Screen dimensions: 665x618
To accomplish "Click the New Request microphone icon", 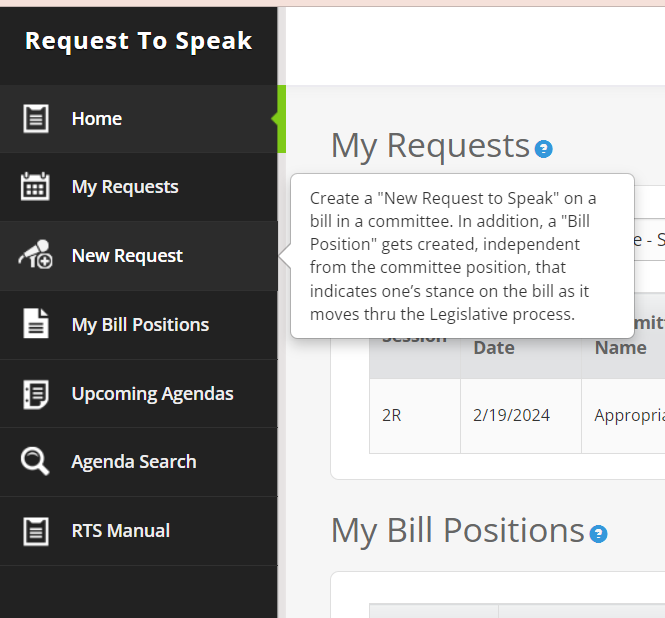I will tap(35, 254).
